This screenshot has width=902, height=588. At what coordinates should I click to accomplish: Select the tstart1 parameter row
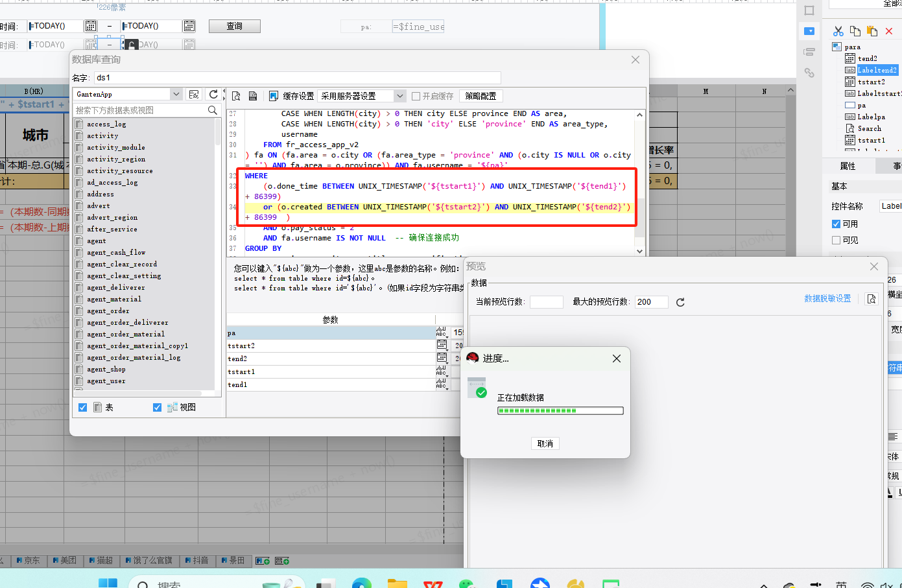pyautogui.click(x=331, y=371)
